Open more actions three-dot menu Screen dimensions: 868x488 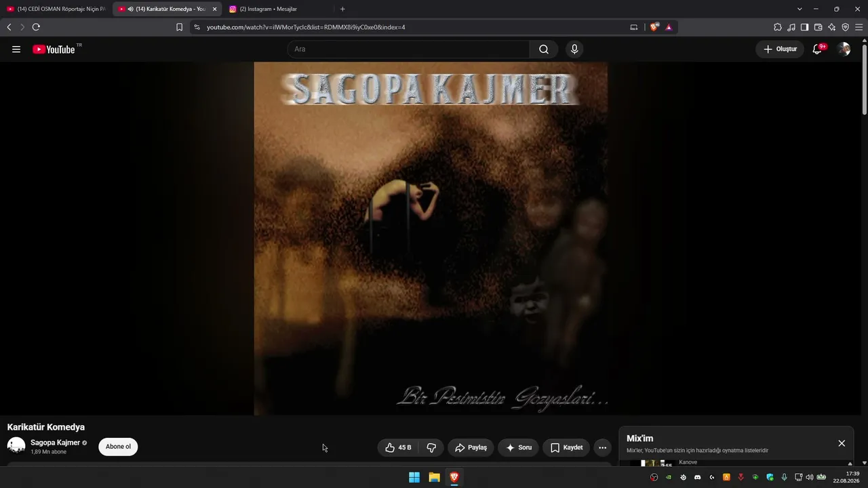602,447
